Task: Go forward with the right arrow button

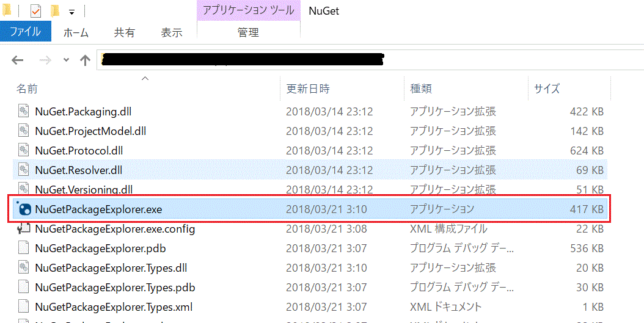Action: click(45, 60)
